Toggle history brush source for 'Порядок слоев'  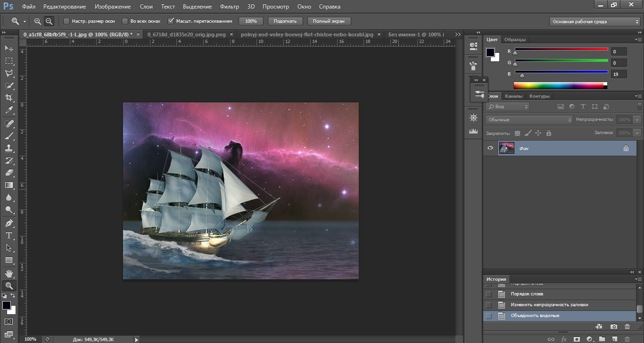489,294
